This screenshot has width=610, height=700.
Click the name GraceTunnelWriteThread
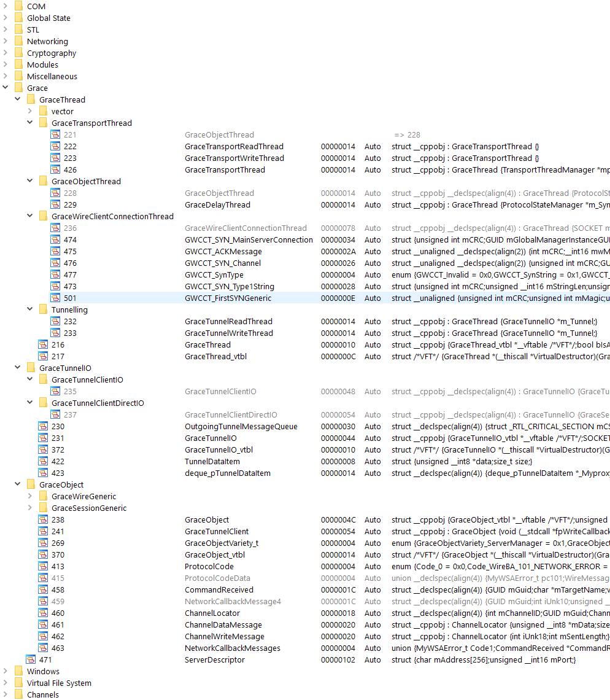point(229,333)
